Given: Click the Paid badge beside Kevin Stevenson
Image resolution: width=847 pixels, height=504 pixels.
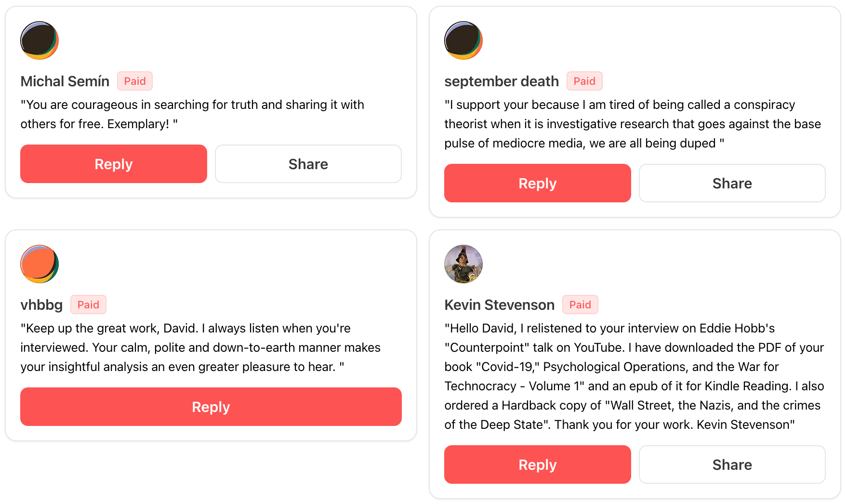Looking at the screenshot, I should coord(580,305).
